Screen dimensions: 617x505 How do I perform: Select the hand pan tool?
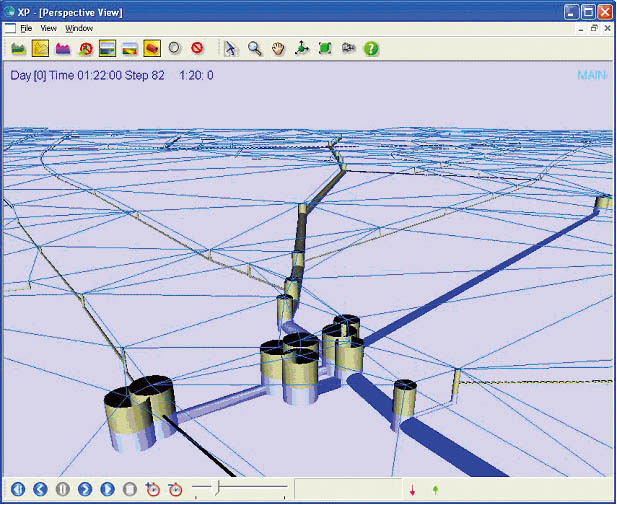[x=278, y=48]
